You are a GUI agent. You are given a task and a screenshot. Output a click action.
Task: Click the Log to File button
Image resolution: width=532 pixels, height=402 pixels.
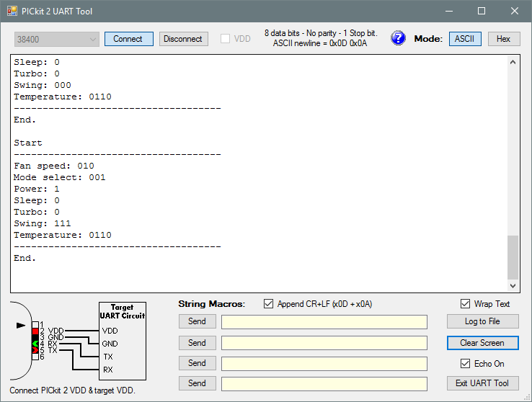[x=482, y=321]
